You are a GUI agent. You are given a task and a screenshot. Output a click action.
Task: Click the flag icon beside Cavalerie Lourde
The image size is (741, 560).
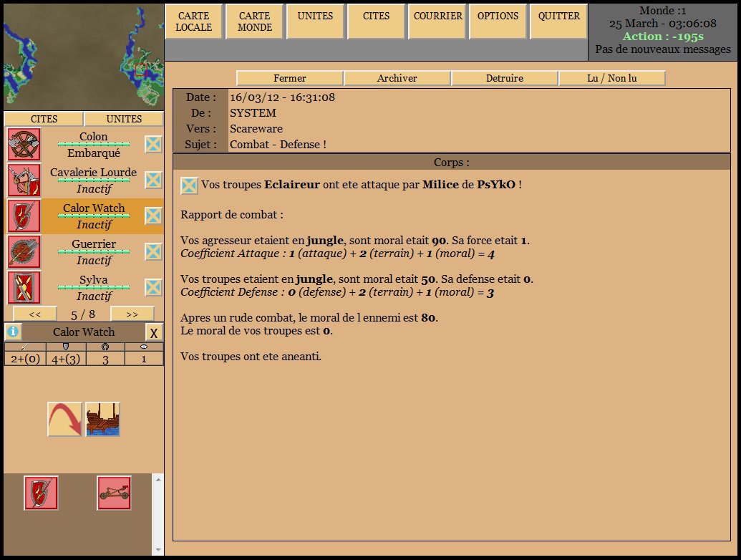click(x=154, y=180)
